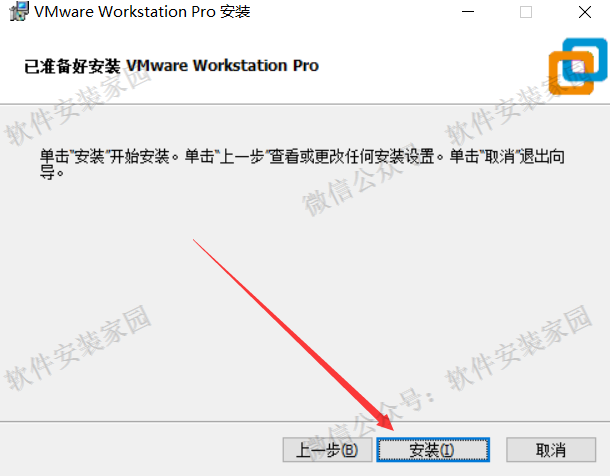Go back with the 上一步(B) button
This screenshot has width=610, height=476.
pyautogui.click(x=328, y=450)
